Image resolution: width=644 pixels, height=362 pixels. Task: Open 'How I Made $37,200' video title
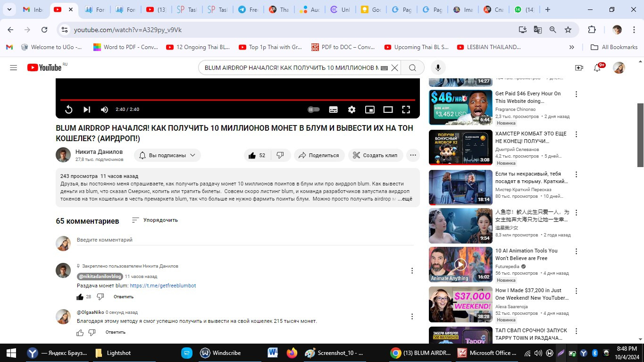532,294
